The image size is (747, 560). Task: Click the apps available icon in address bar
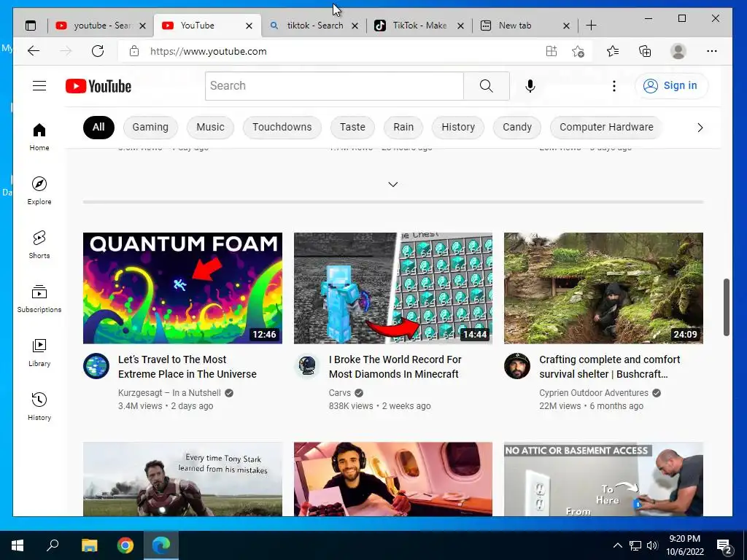tap(551, 51)
